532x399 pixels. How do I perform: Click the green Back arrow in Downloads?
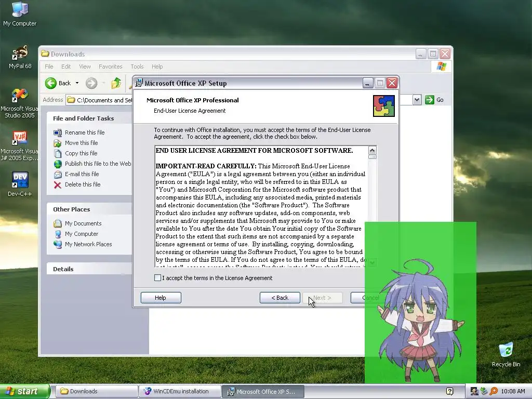tap(51, 83)
